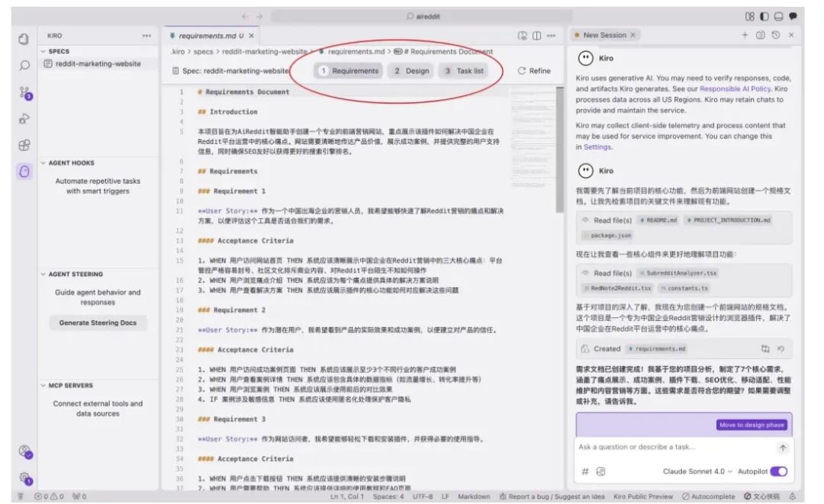View changes icon next to Created requirements.md
Screen dimensions: 824x504
click(765, 348)
